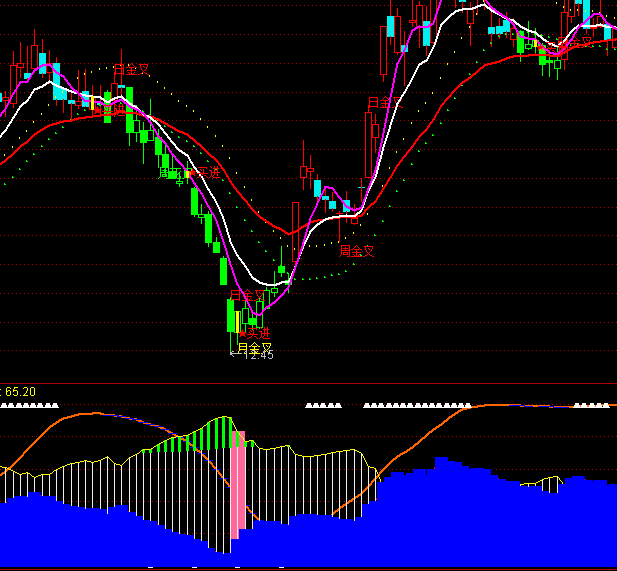Screen dimensions: 617x571
Task: Select the rightmost white triangle markers
Action: (591, 406)
